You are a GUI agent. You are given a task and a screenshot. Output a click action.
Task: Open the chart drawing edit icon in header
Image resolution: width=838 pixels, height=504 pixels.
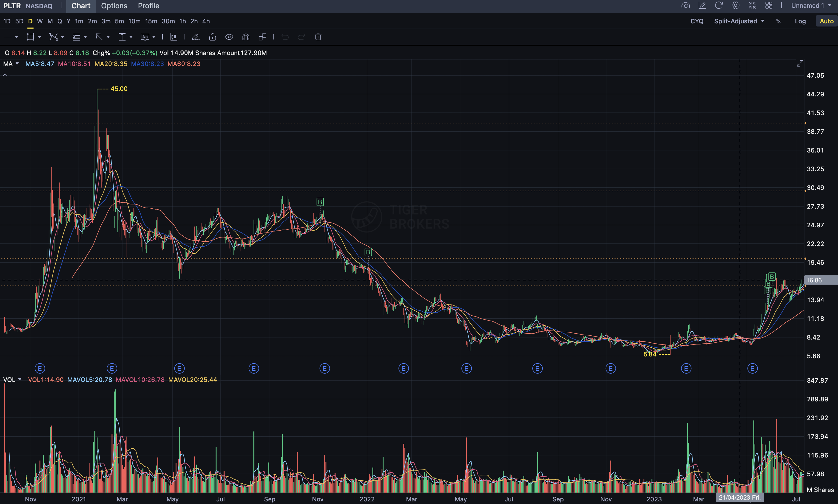(x=702, y=5)
